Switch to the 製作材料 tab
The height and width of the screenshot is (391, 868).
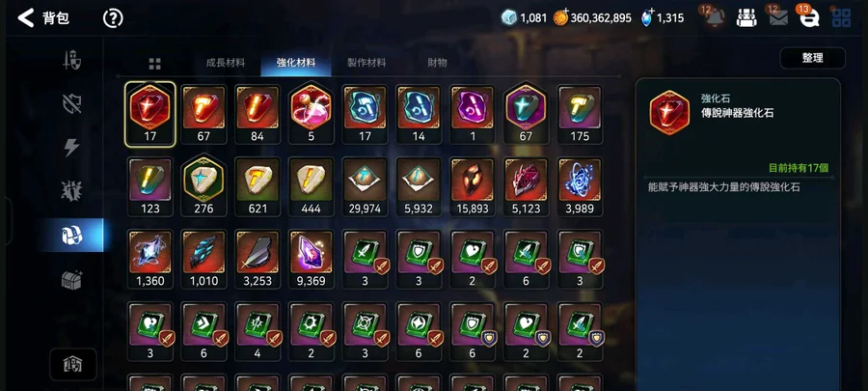coord(366,63)
